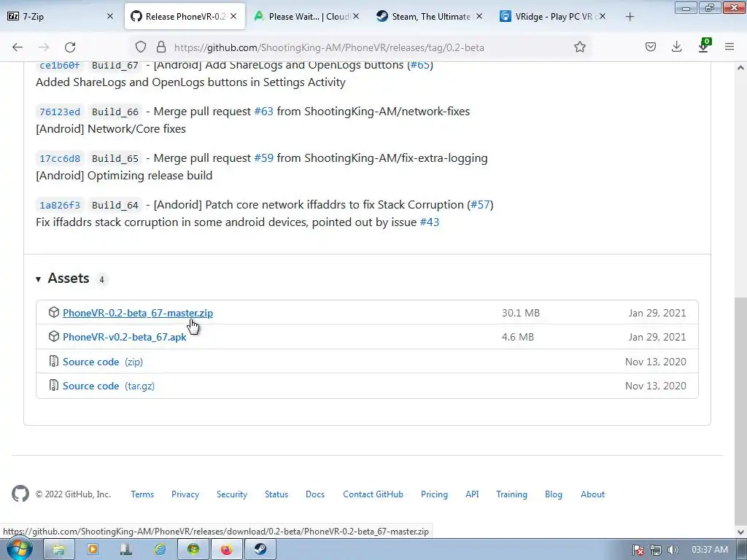Close the VRidge tab

click(x=603, y=16)
